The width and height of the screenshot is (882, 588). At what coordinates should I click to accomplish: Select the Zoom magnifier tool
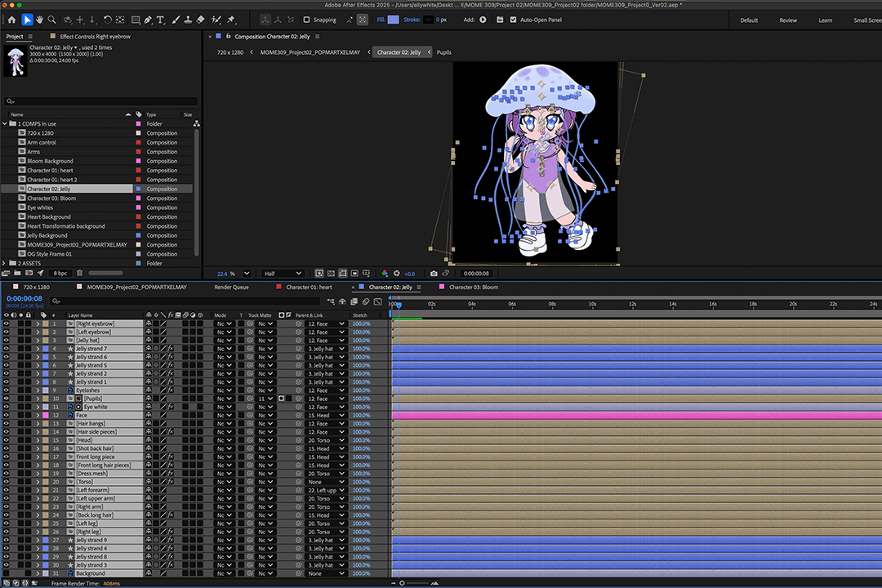(x=52, y=20)
